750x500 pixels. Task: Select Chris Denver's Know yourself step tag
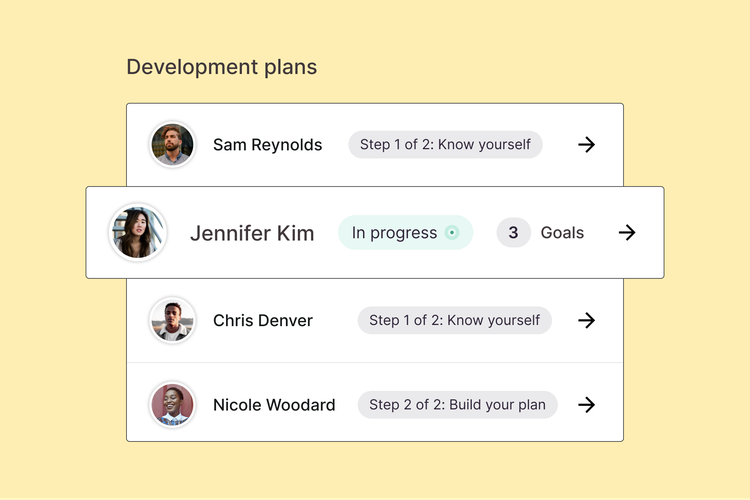point(454,321)
